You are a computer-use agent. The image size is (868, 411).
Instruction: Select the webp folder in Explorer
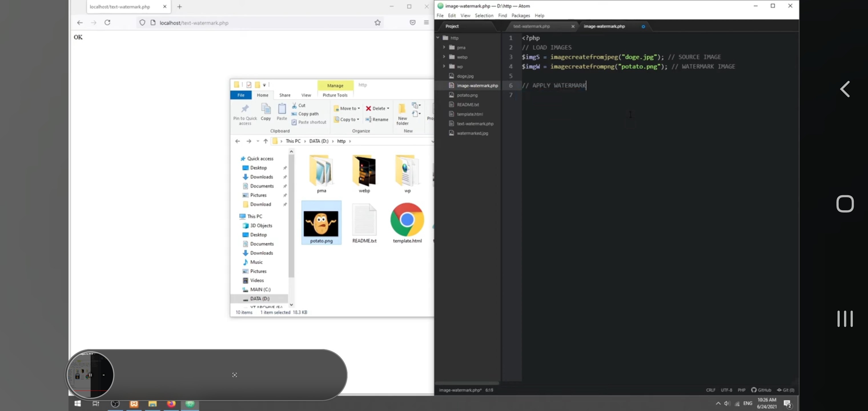click(364, 174)
